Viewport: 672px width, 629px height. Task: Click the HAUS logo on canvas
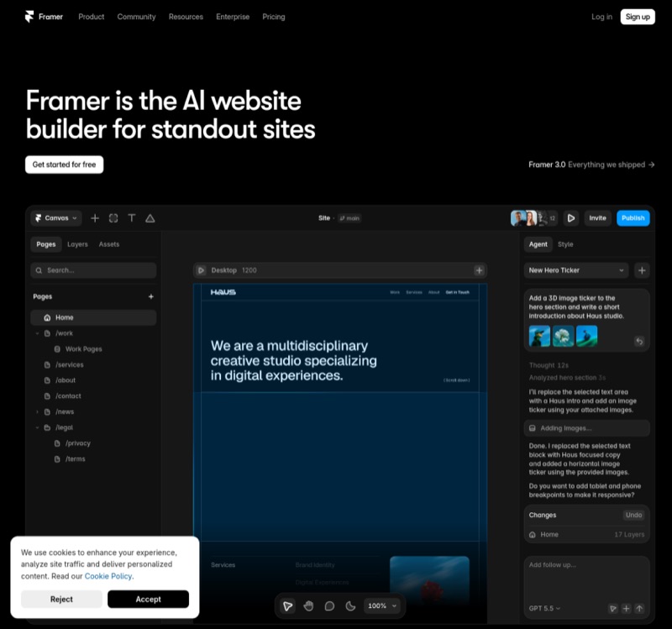[223, 292]
